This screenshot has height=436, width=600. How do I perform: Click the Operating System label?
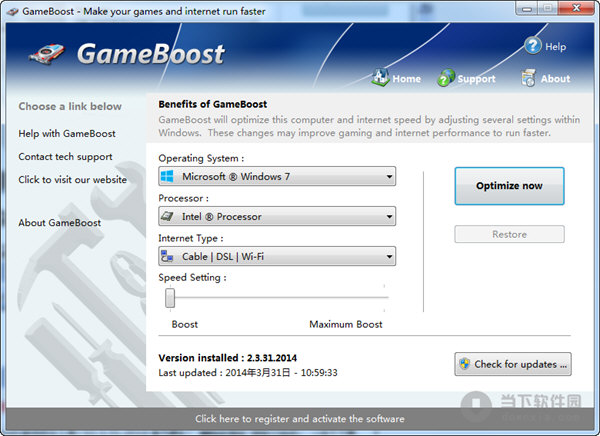(x=201, y=158)
